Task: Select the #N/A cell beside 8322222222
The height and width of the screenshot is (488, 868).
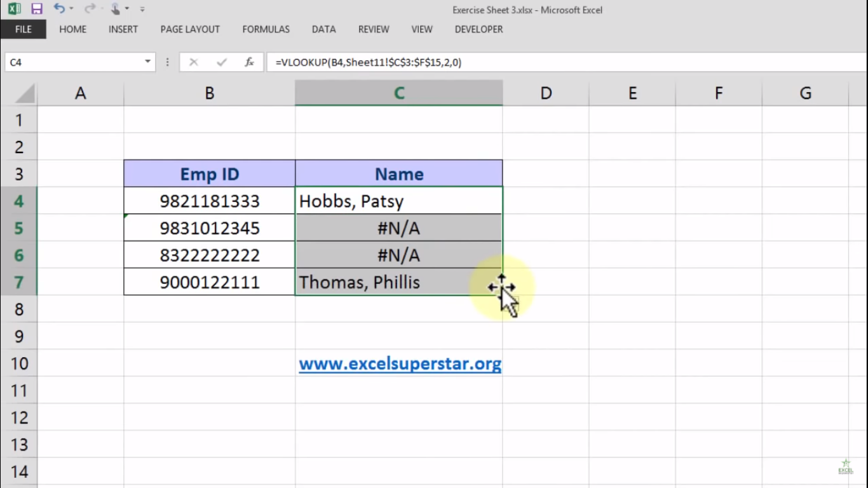Action: [399, 255]
